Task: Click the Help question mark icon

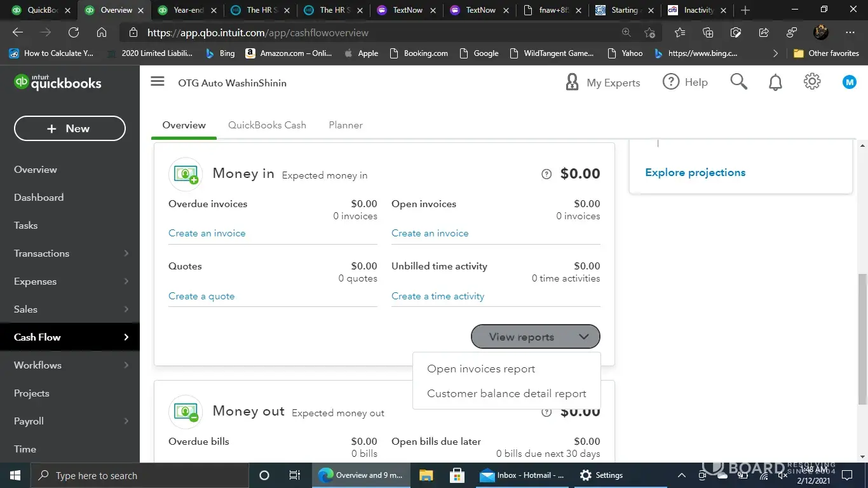Action: [671, 82]
